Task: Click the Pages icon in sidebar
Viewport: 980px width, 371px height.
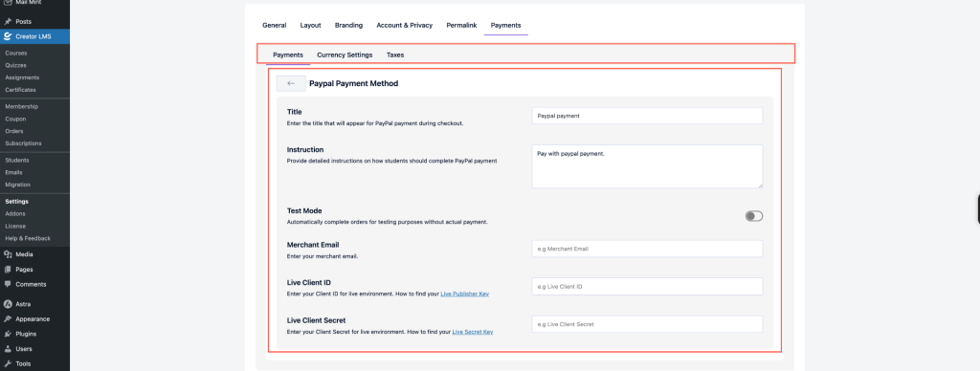Action: pos(8,270)
